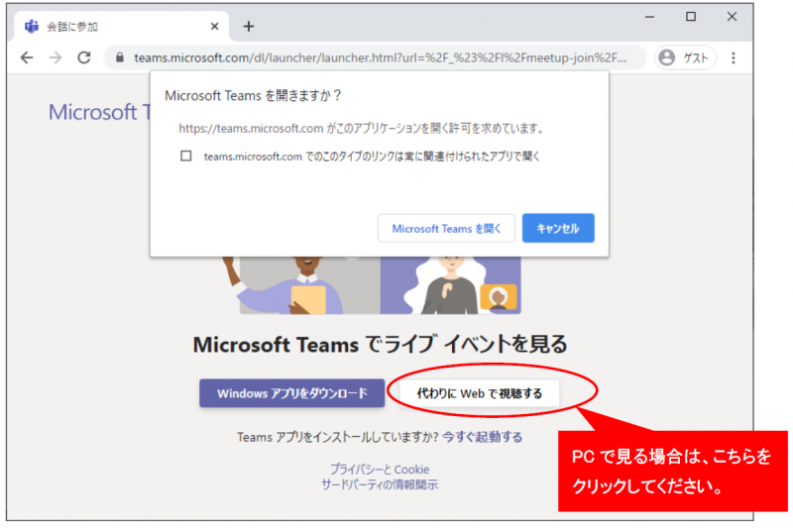Close the 会話に参加 tab

click(x=215, y=27)
